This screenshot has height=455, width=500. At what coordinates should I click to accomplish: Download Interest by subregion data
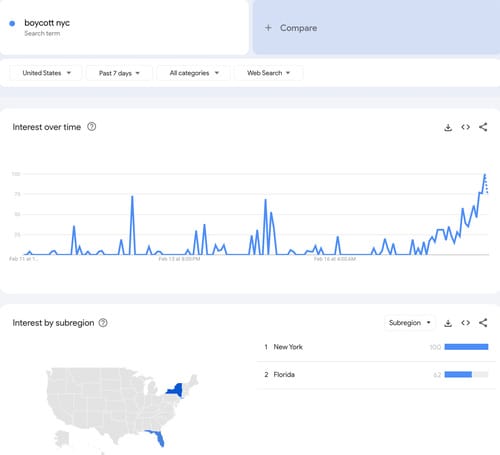(448, 323)
